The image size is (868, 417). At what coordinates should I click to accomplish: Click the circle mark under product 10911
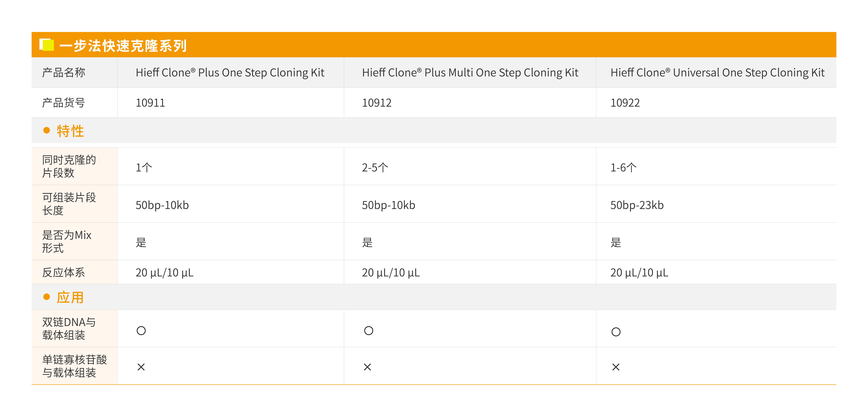coord(141,331)
